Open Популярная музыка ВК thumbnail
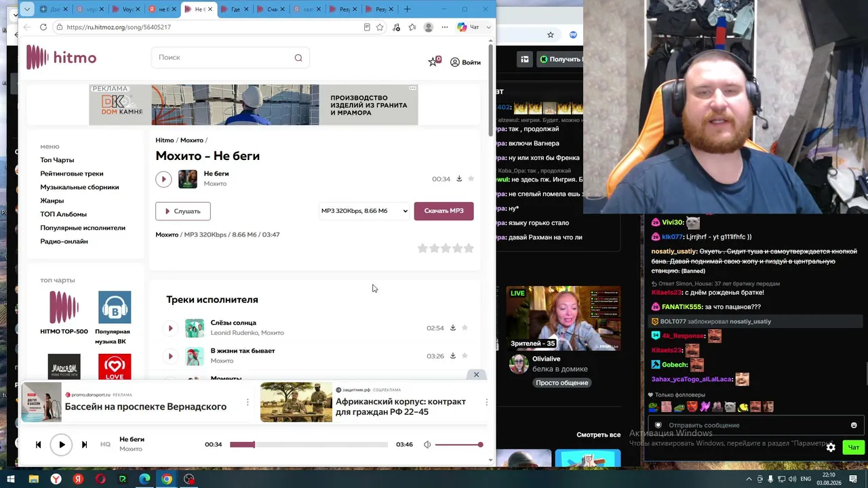The height and width of the screenshot is (488, 868). point(115,308)
